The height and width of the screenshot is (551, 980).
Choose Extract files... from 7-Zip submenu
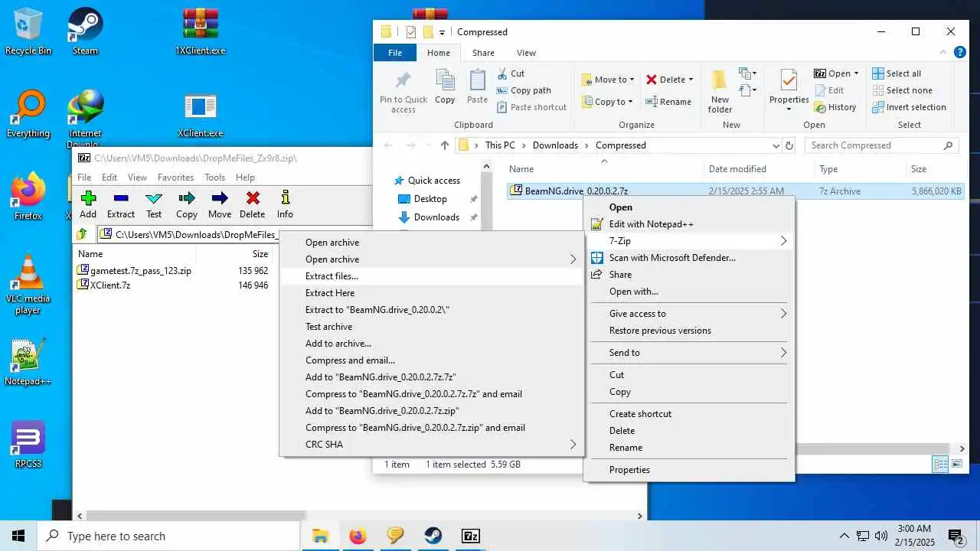(432, 276)
